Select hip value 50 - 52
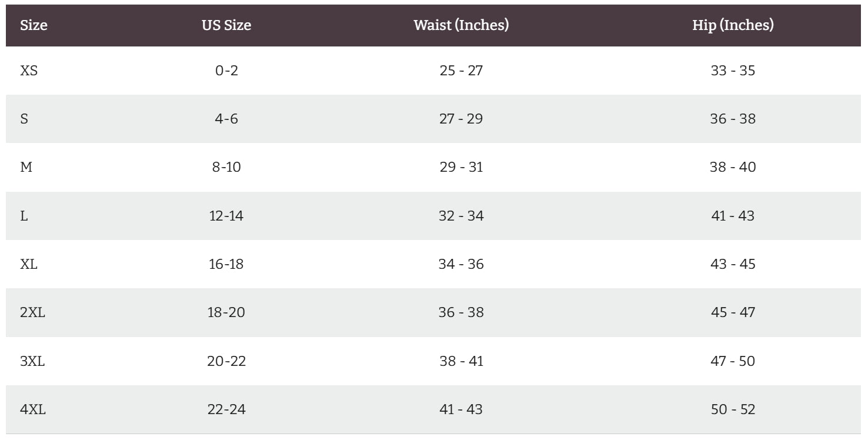Viewport: 868px width, 440px height. (733, 409)
